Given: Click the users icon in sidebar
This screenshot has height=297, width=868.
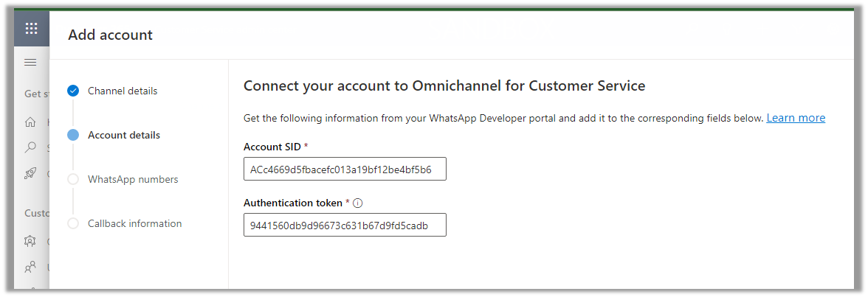Looking at the screenshot, I should 30,267.
